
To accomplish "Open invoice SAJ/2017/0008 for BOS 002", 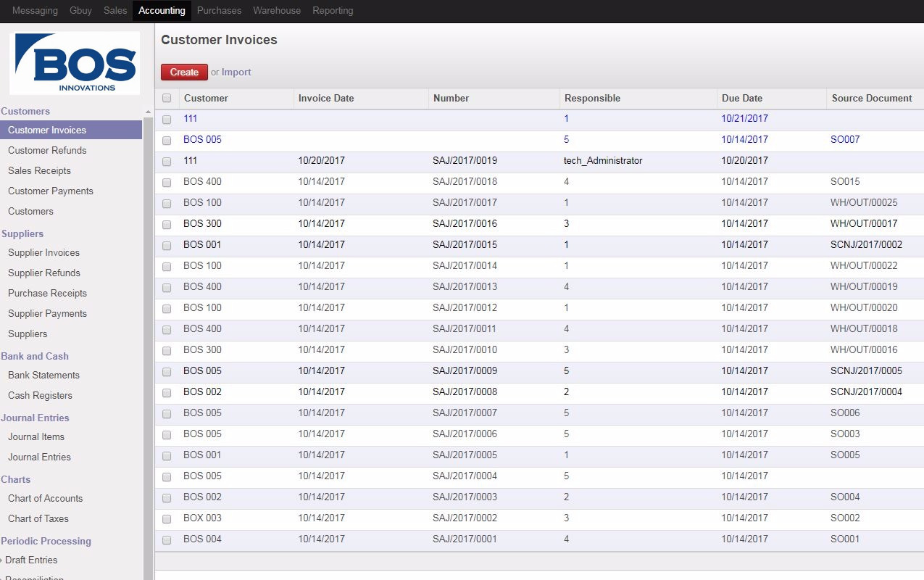I will click(465, 391).
